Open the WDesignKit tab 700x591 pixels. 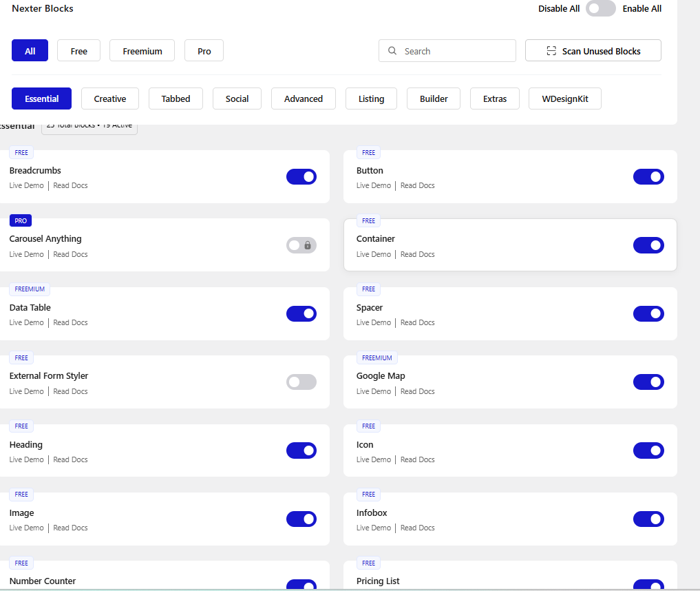(x=564, y=98)
